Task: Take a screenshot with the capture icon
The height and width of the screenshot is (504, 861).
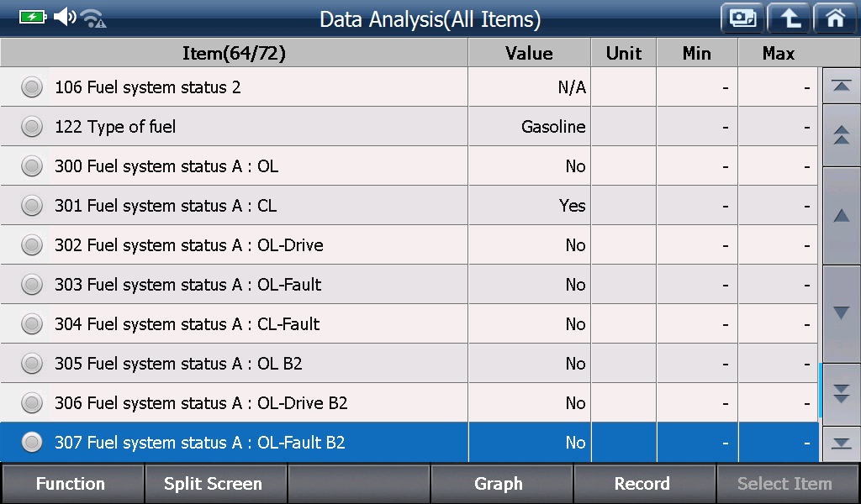Action: (742, 18)
